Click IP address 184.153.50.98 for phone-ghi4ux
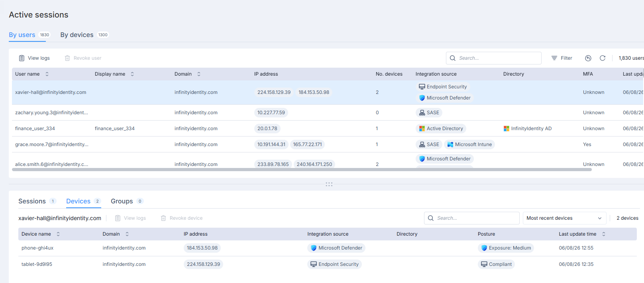644x283 pixels. tap(202, 248)
